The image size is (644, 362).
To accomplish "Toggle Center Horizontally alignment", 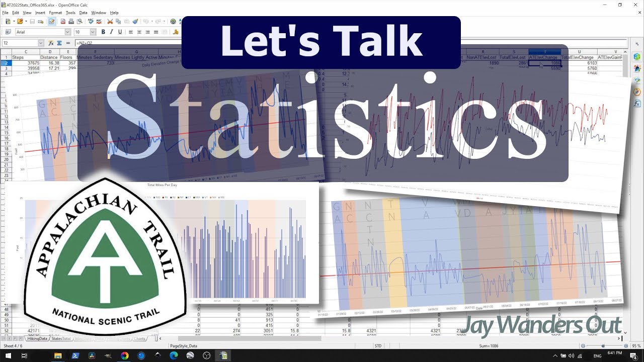I will (139, 32).
